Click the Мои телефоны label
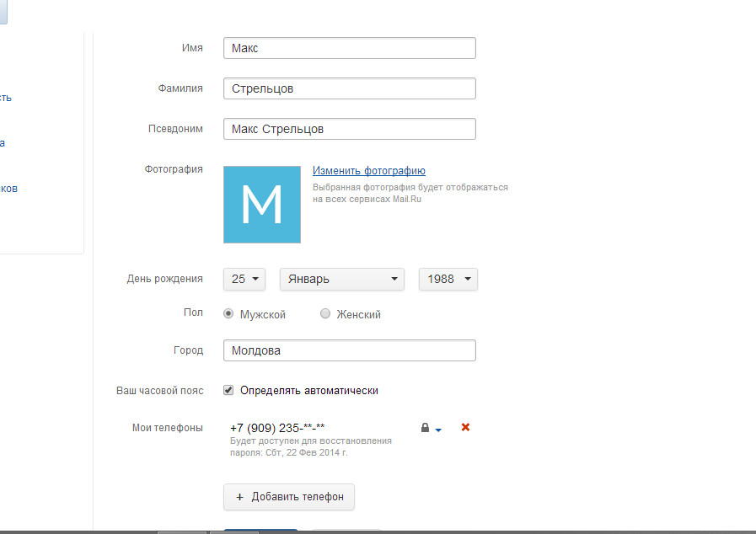Viewport: 756px width, 534px height. click(168, 428)
